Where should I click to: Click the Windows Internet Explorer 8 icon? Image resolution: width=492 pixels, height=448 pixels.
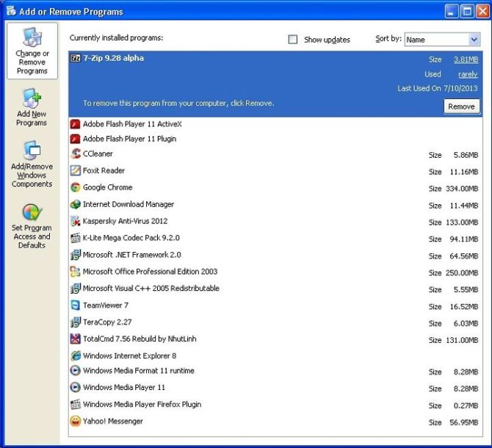[x=76, y=355]
